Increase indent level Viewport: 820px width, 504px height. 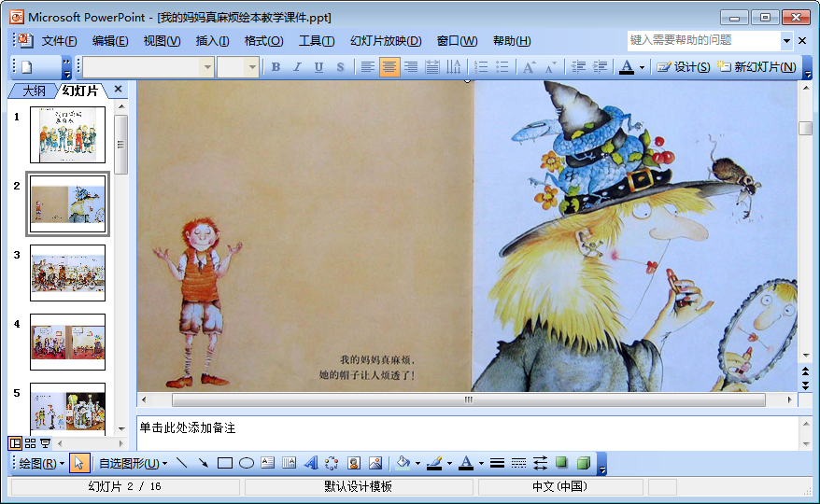[x=600, y=67]
